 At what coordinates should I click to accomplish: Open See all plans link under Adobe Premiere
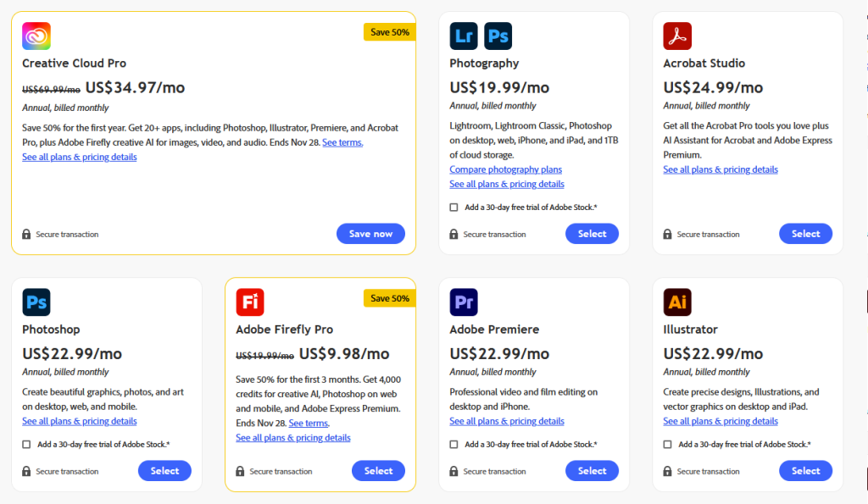507,421
